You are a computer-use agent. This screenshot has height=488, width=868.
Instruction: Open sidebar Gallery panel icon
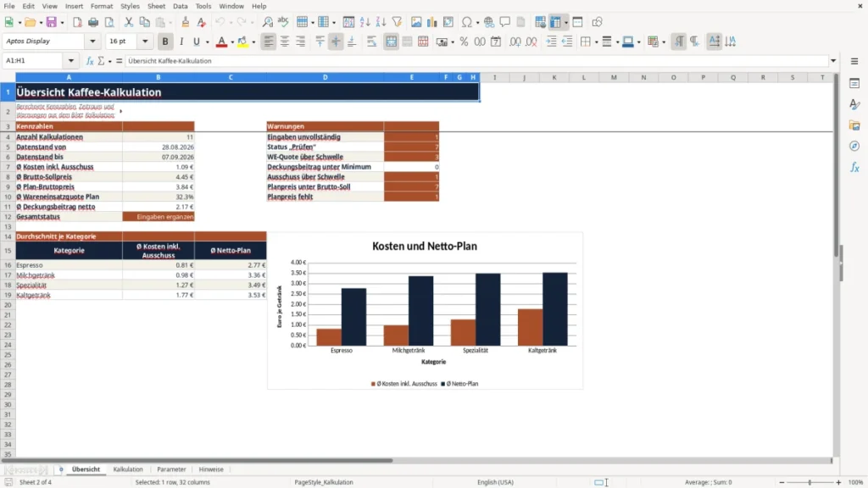pyautogui.click(x=854, y=125)
